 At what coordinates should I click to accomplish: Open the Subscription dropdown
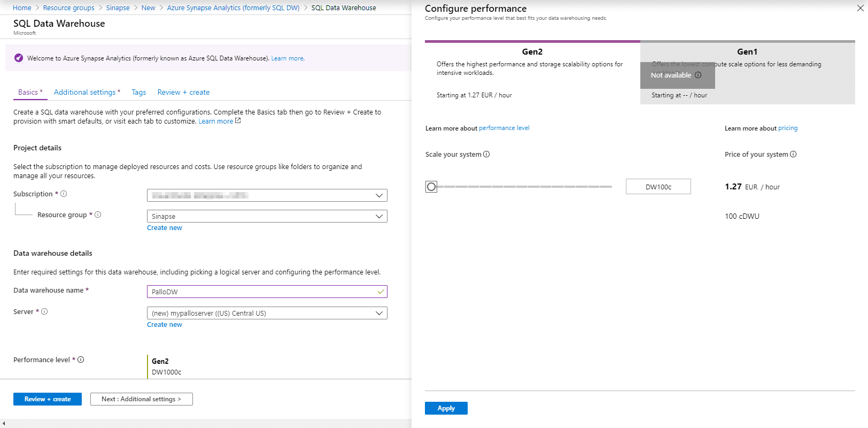(267, 195)
